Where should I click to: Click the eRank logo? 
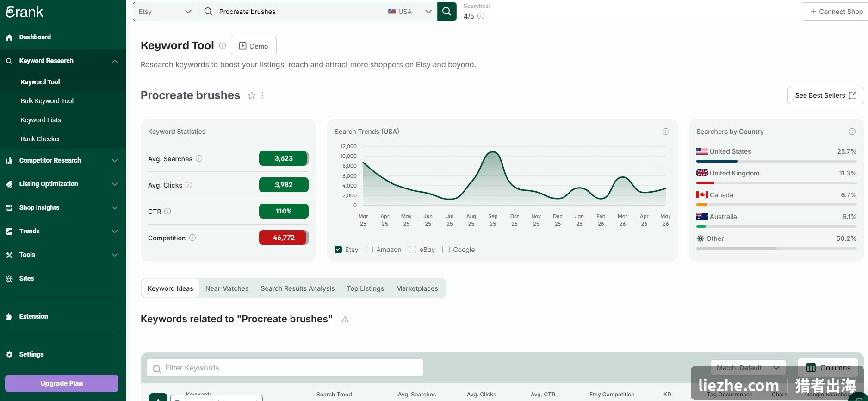point(25,12)
